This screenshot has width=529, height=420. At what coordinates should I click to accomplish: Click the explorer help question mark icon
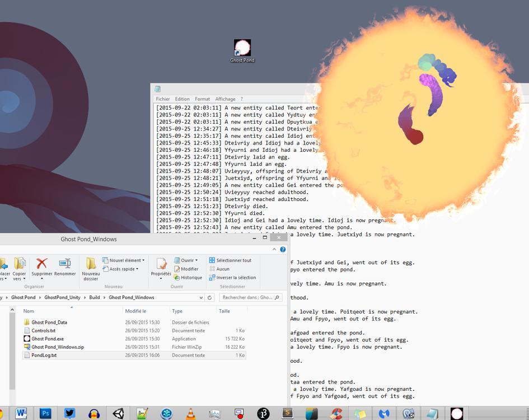point(283,250)
